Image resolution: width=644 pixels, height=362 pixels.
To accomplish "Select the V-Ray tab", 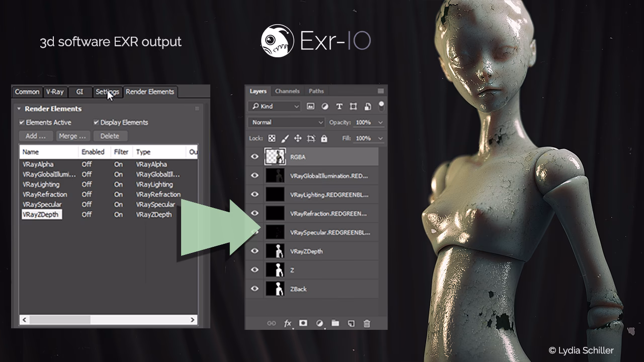I will (x=55, y=92).
